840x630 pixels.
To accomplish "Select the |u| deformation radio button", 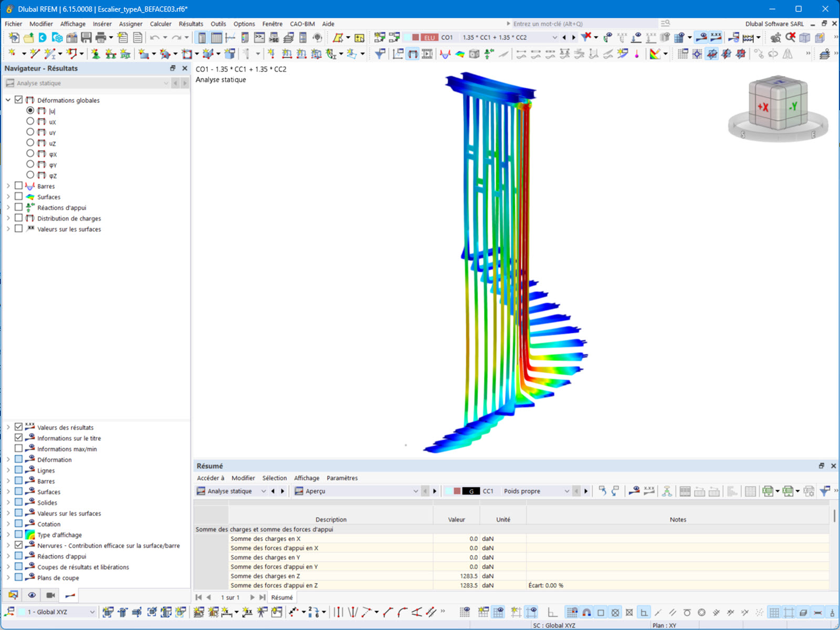I will [x=30, y=111].
